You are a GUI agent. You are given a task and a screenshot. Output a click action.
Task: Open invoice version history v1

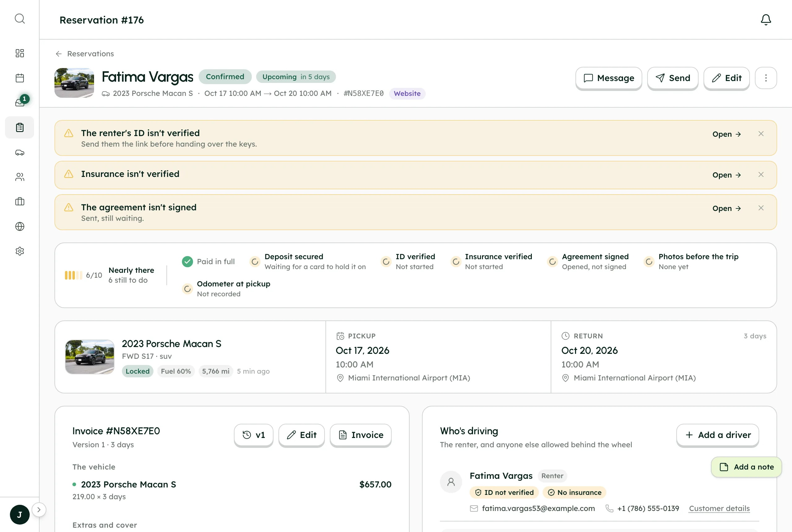pyautogui.click(x=253, y=435)
